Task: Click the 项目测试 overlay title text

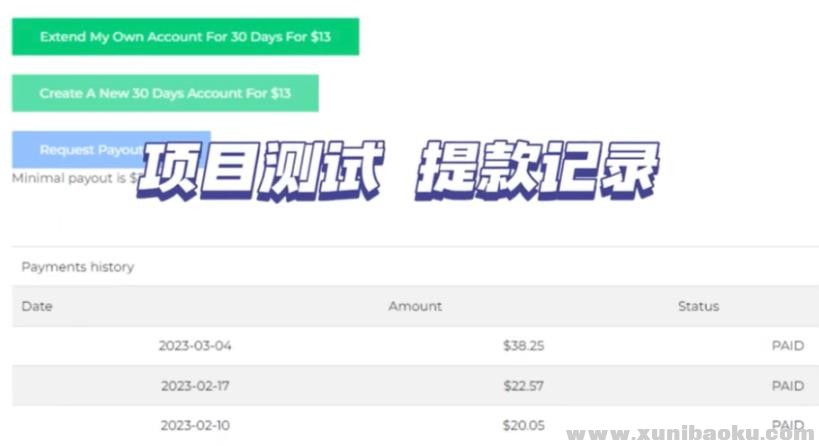Action: (x=261, y=171)
